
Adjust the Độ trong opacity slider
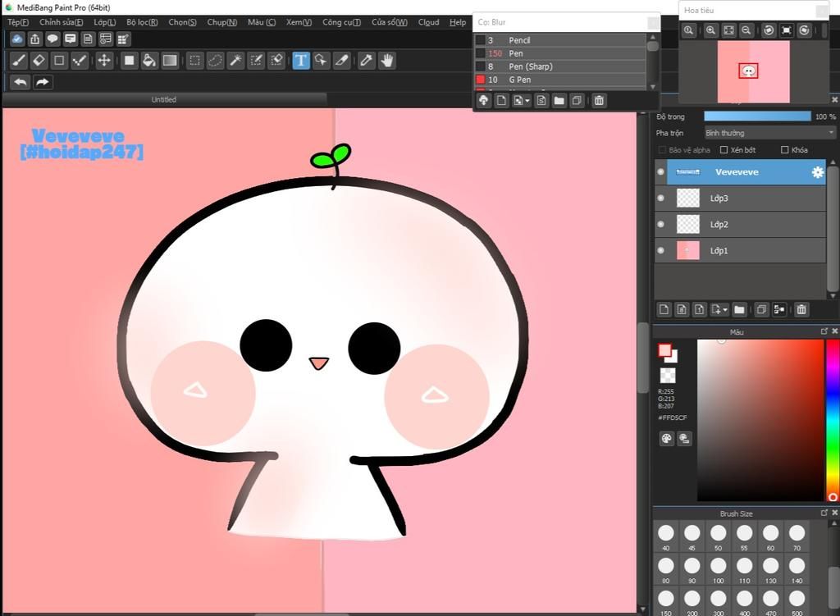pos(757,116)
